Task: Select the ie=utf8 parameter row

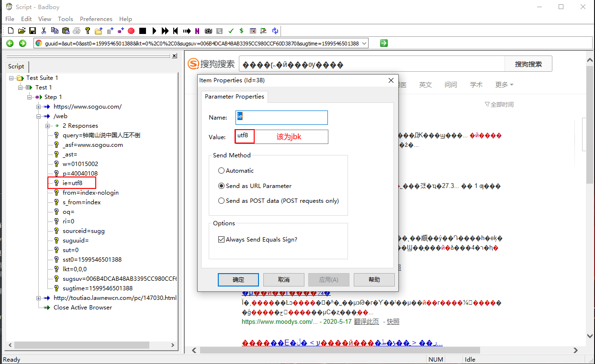Action: (72, 183)
